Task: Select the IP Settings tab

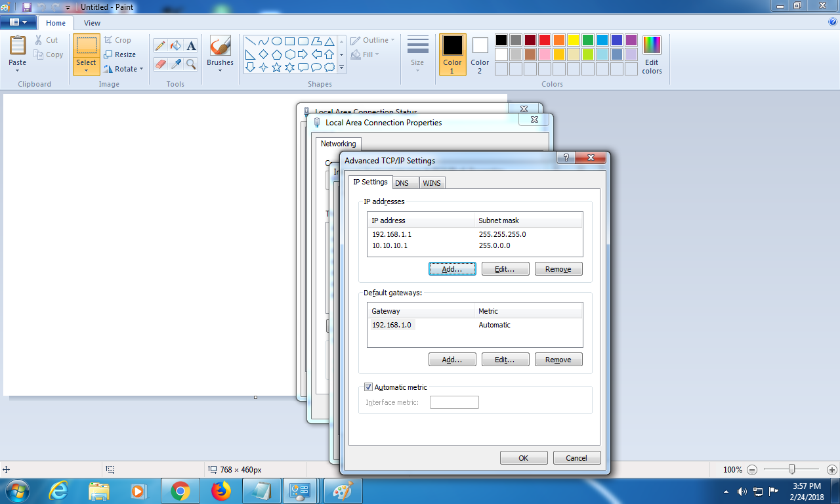Action: (x=370, y=182)
